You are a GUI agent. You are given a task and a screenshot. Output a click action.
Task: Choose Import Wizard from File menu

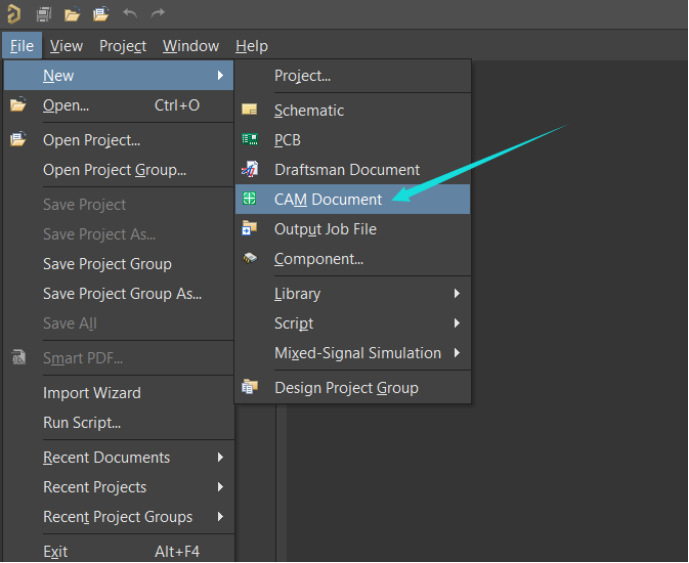point(92,393)
